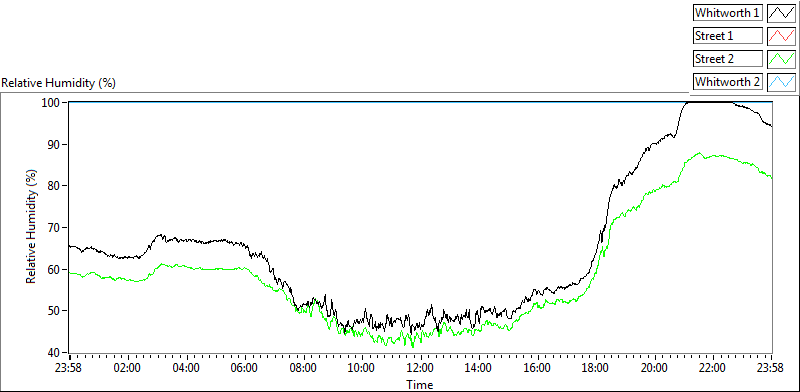800x392 pixels.
Task: Click the Relative Humidity (%) graph title
Action: click(59, 83)
